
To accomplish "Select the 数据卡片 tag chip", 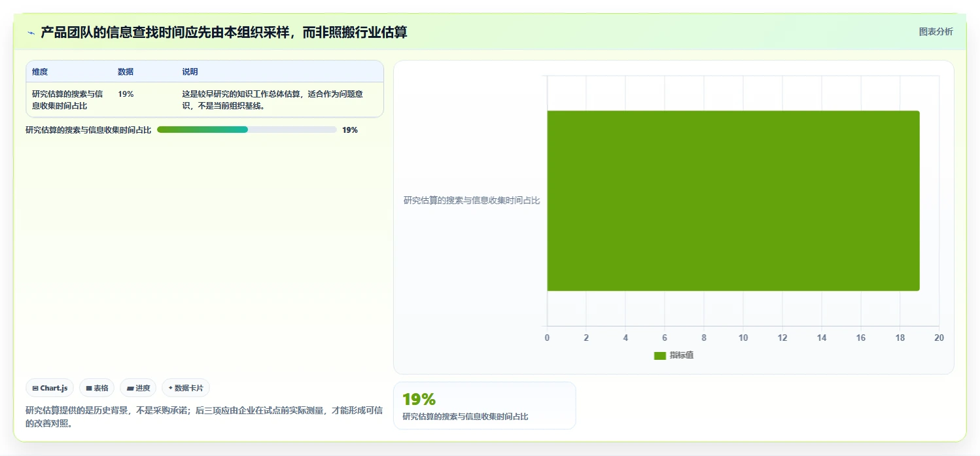I will tap(186, 388).
